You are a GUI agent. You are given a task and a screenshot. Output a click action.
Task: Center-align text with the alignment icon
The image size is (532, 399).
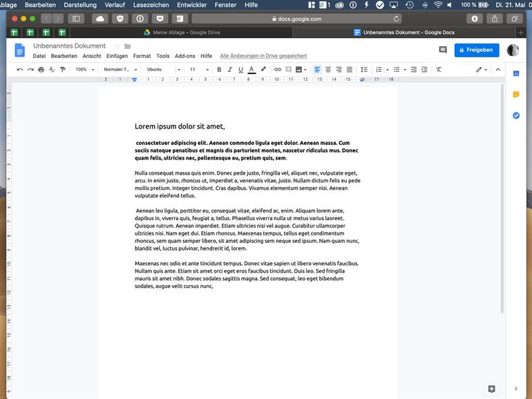[328, 70]
